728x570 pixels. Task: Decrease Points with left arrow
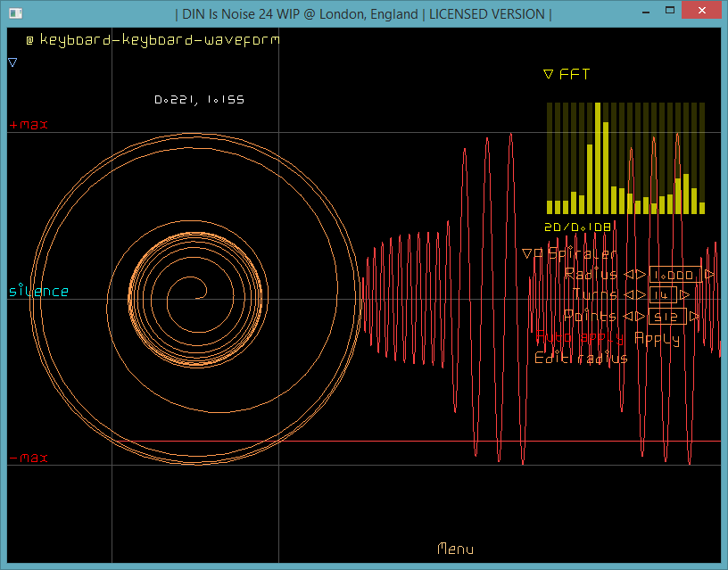click(628, 316)
